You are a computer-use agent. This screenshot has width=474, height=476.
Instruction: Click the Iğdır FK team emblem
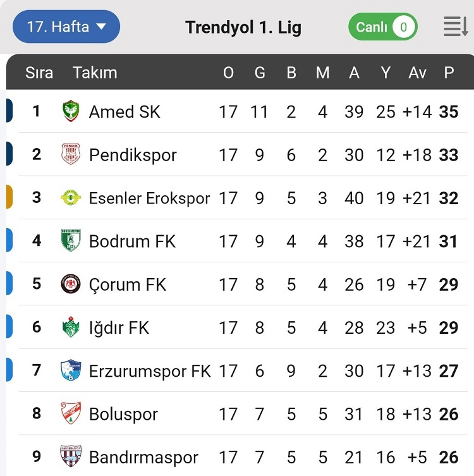tap(71, 327)
